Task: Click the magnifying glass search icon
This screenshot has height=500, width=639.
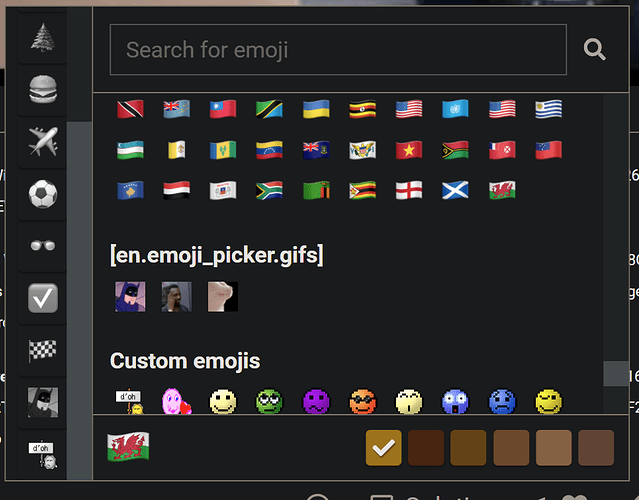Action: coord(594,50)
